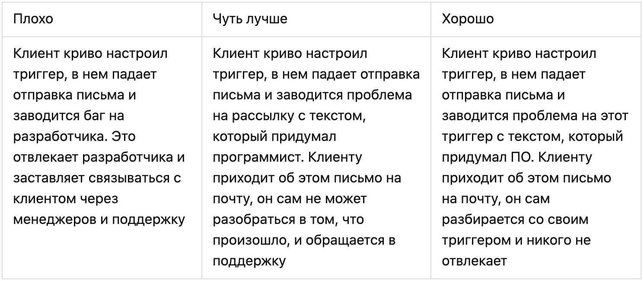Click the words "никого не отвлекает"
644x281 pixels.
point(516,251)
